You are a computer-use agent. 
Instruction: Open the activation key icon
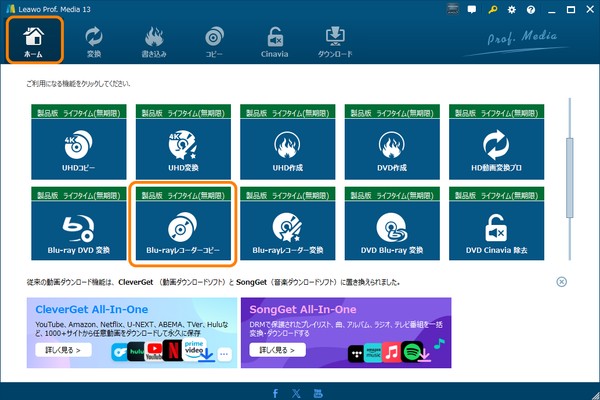[x=492, y=10]
